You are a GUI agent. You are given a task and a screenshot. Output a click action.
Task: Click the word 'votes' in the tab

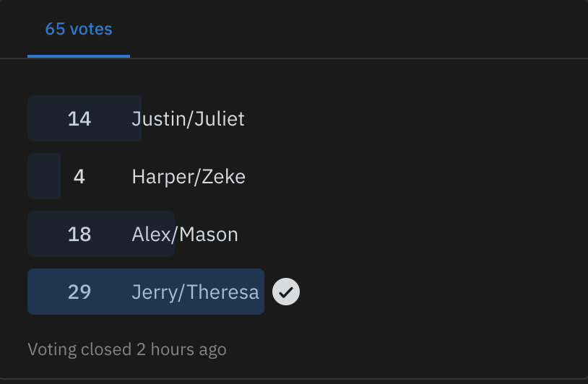[90, 30]
